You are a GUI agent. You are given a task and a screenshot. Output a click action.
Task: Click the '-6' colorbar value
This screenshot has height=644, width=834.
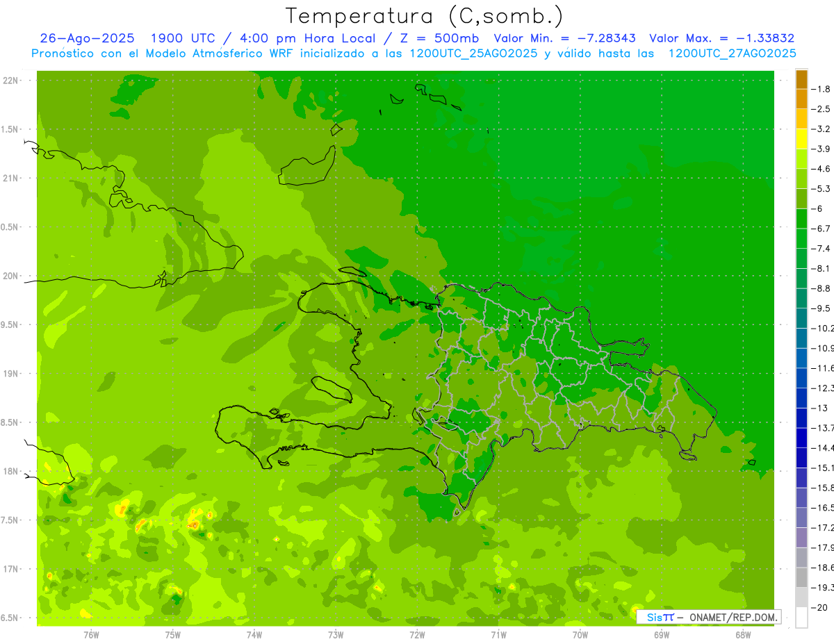818,208
